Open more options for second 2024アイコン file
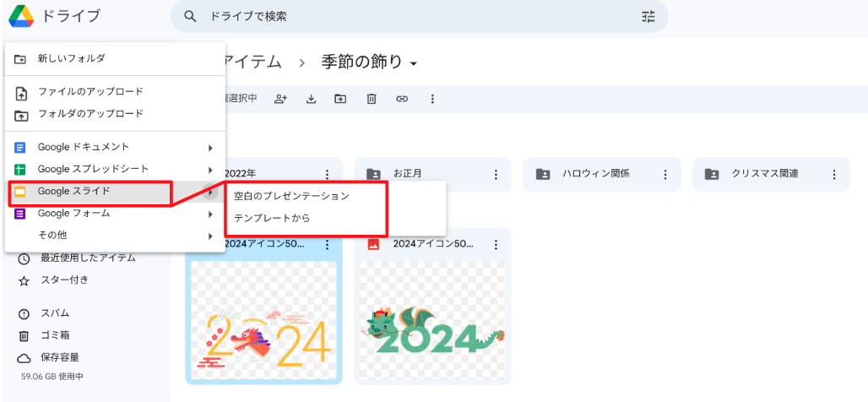Screen dimensions: 868x402 point(496,244)
